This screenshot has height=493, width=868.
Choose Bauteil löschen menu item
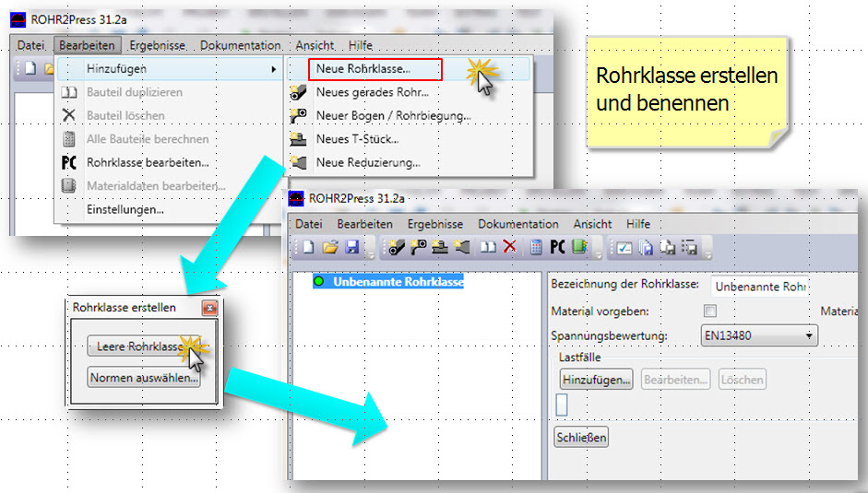[170, 115]
